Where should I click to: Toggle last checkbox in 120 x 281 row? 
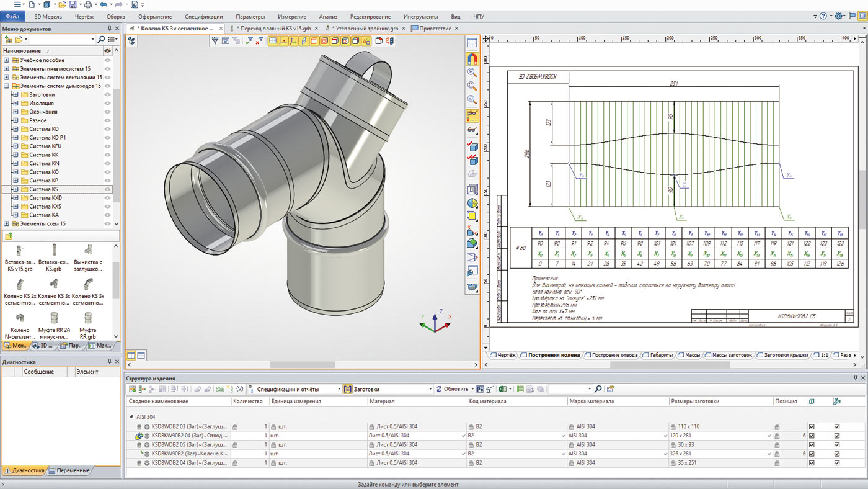coord(837,436)
